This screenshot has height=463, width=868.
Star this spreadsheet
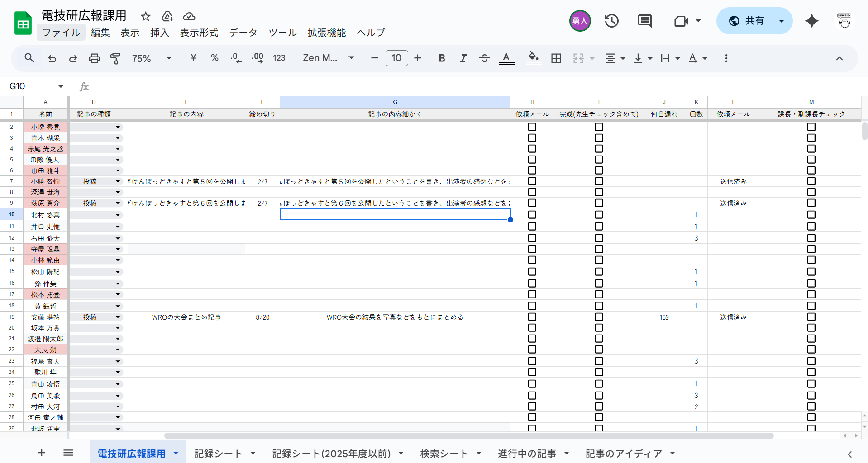pyautogui.click(x=145, y=17)
